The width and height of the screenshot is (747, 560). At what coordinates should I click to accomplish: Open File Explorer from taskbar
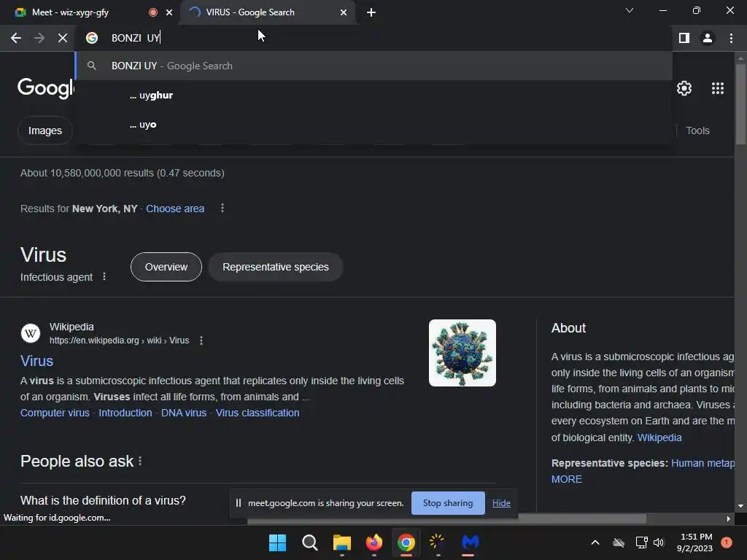341,542
